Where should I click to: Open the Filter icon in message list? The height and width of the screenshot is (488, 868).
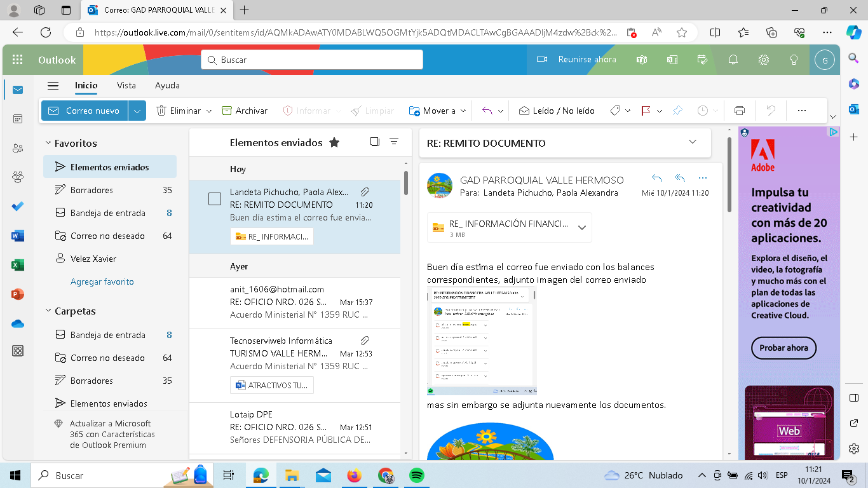tap(394, 142)
